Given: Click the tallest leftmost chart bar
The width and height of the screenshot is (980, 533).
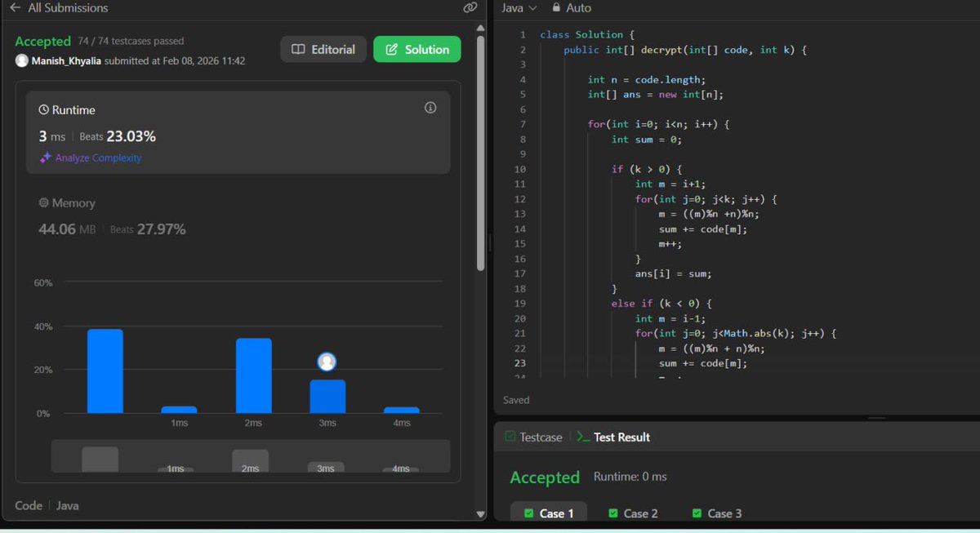Looking at the screenshot, I should pos(105,371).
